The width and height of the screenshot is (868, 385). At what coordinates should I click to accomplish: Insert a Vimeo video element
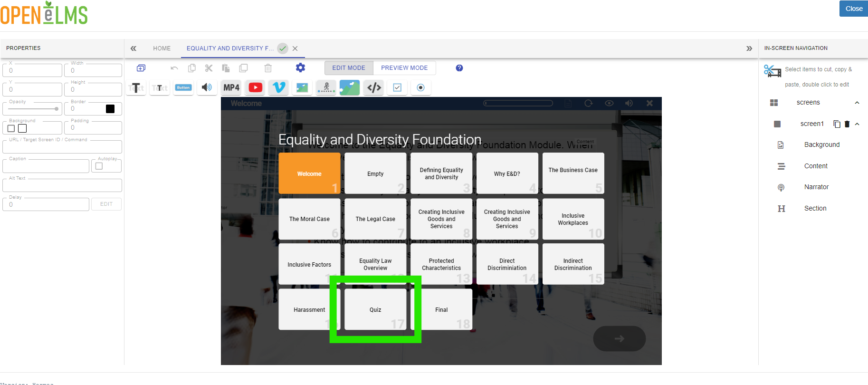coord(278,87)
